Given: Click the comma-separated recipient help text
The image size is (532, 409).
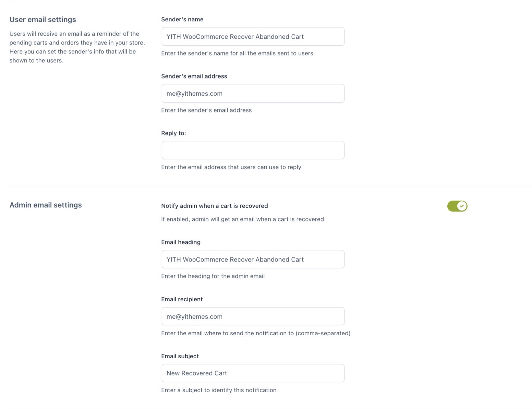Looking at the screenshot, I should coord(255,333).
